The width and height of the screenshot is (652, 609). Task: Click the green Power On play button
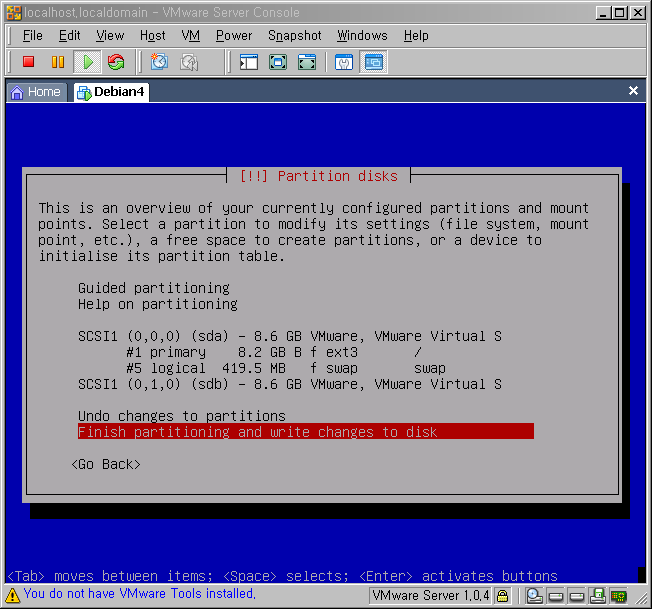87,62
